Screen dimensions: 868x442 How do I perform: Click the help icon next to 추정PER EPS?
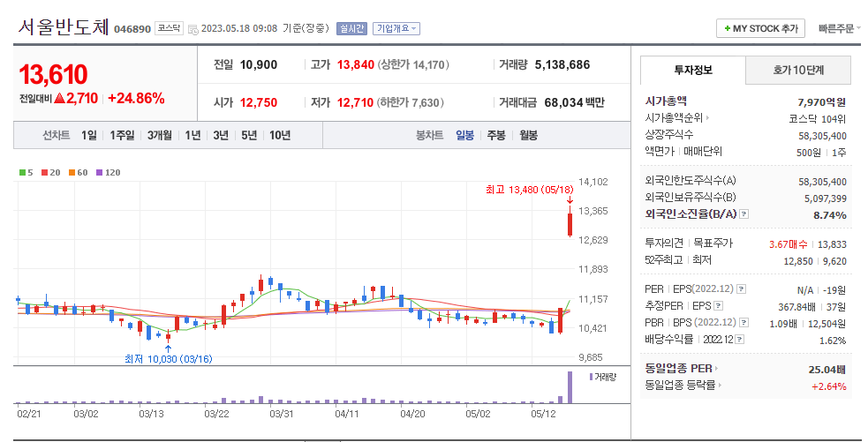pos(718,306)
